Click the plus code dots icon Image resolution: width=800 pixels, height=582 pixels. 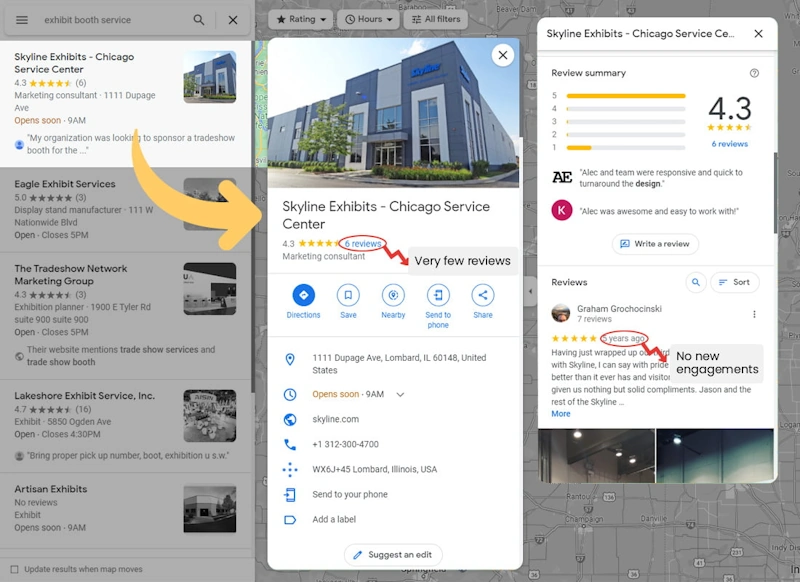point(290,469)
